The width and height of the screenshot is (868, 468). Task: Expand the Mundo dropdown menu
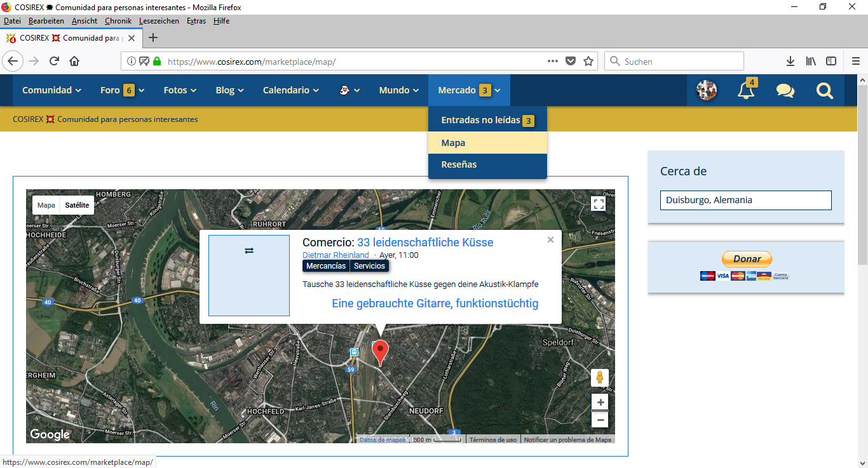click(398, 90)
